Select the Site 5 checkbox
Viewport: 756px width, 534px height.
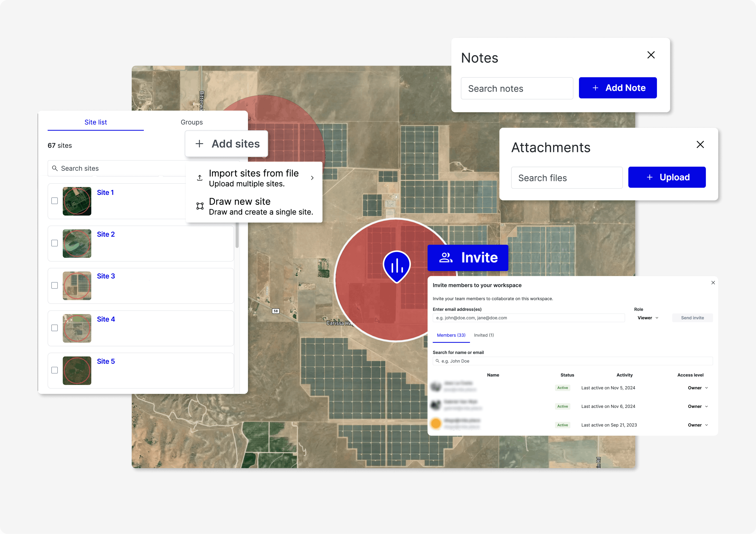click(55, 370)
